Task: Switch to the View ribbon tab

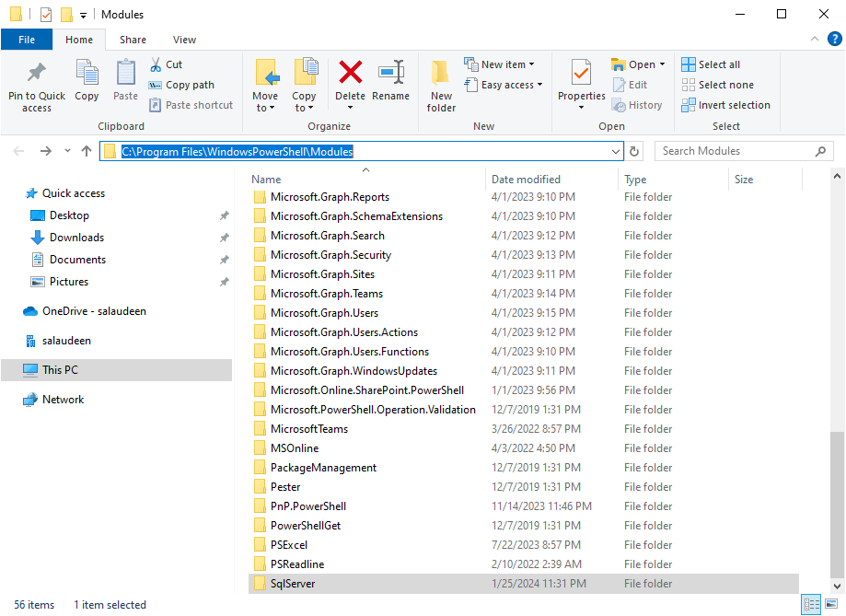Action: (x=184, y=40)
